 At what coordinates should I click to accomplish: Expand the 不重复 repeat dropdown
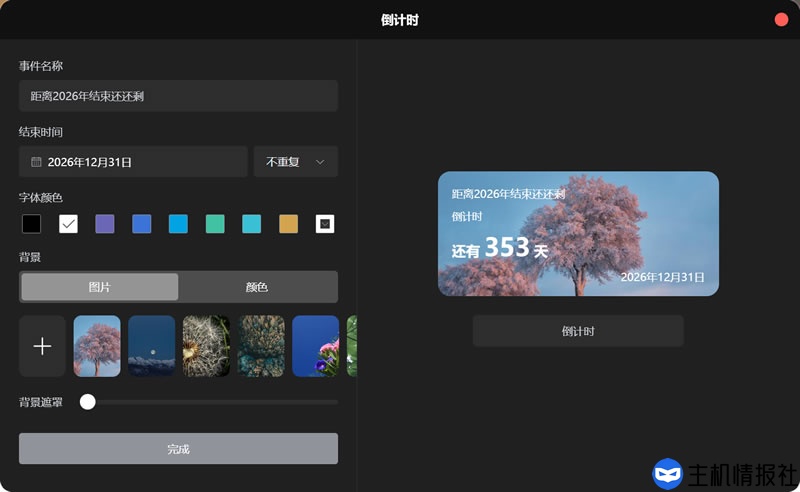[295, 162]
